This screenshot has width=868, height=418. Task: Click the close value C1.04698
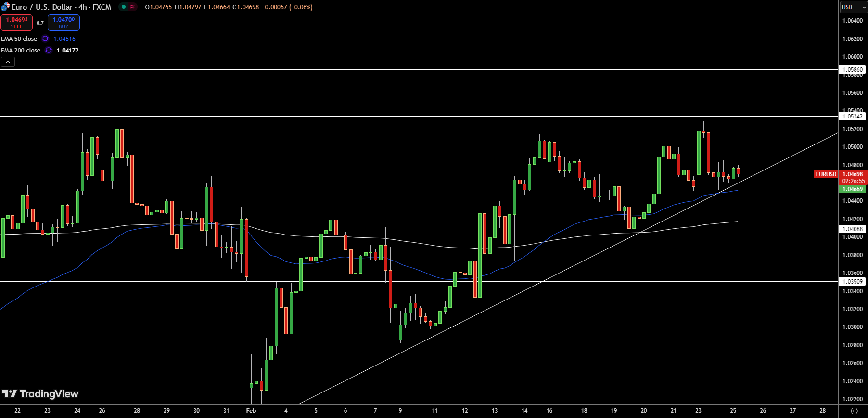tap(246, 7)
